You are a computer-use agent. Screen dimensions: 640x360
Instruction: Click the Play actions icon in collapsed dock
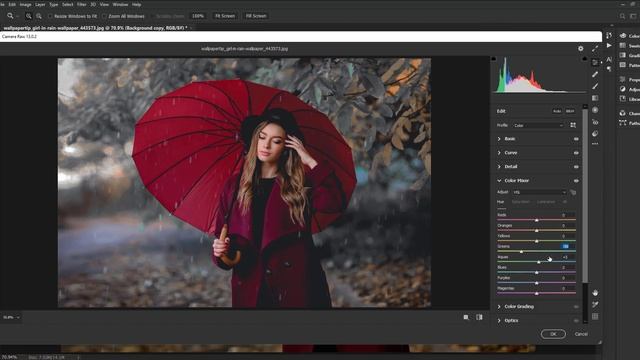coord(609,46)
